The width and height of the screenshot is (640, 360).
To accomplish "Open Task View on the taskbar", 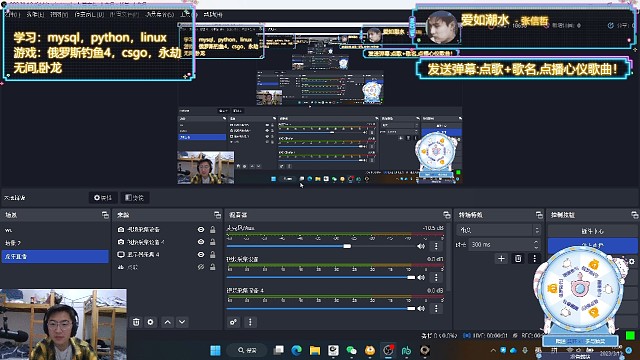I will [279, 350].
